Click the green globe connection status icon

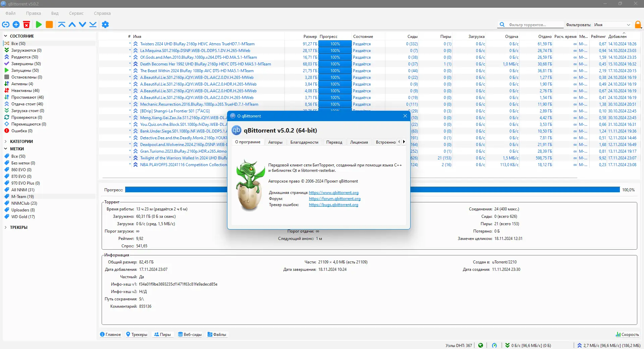pos(481,345)
